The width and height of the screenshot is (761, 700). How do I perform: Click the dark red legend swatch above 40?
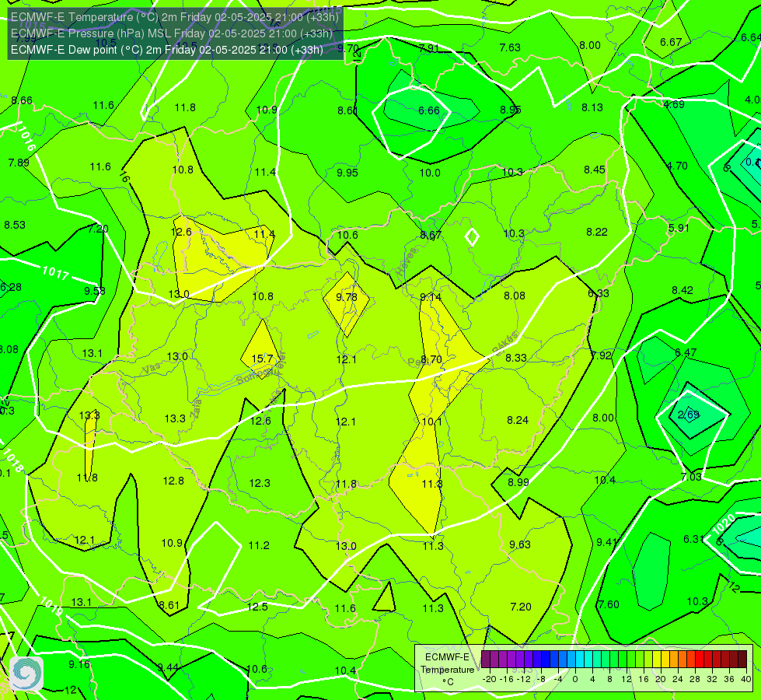742,660
